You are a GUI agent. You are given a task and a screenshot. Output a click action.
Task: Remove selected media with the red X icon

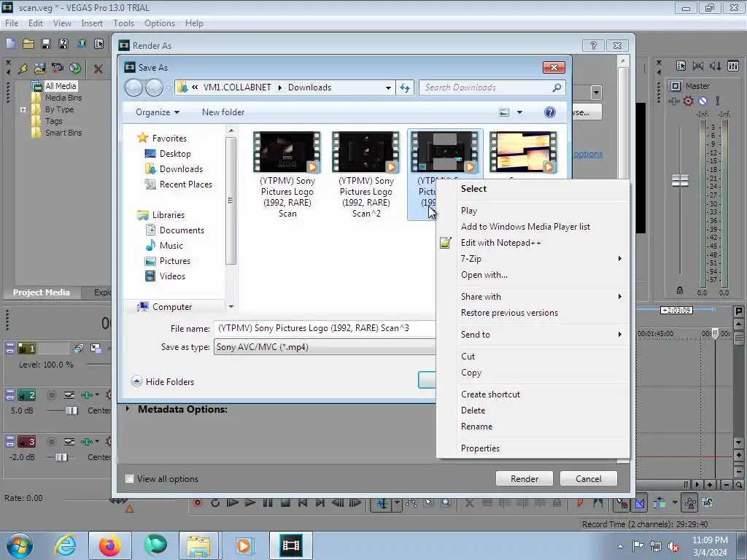click(98, 69)
